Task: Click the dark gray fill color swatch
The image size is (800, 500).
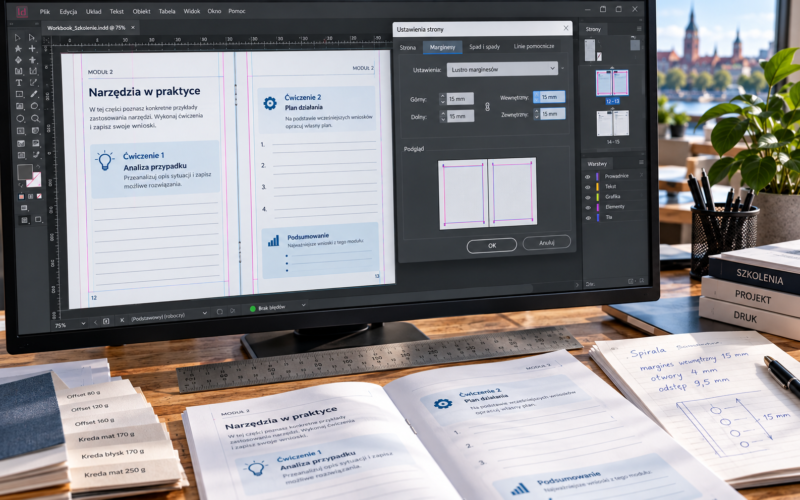Action: [x=24, y=172]
